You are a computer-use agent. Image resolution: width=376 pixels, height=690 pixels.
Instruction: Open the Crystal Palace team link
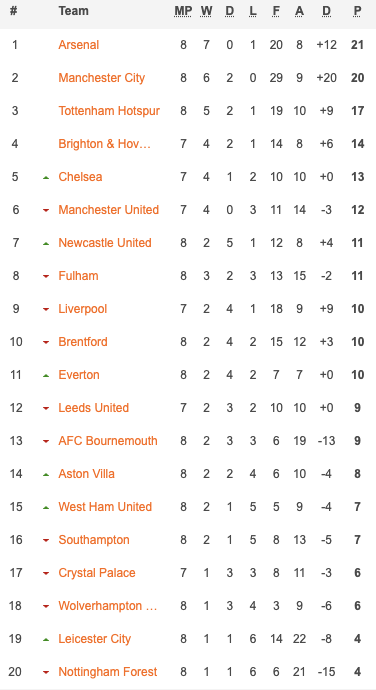97,573
